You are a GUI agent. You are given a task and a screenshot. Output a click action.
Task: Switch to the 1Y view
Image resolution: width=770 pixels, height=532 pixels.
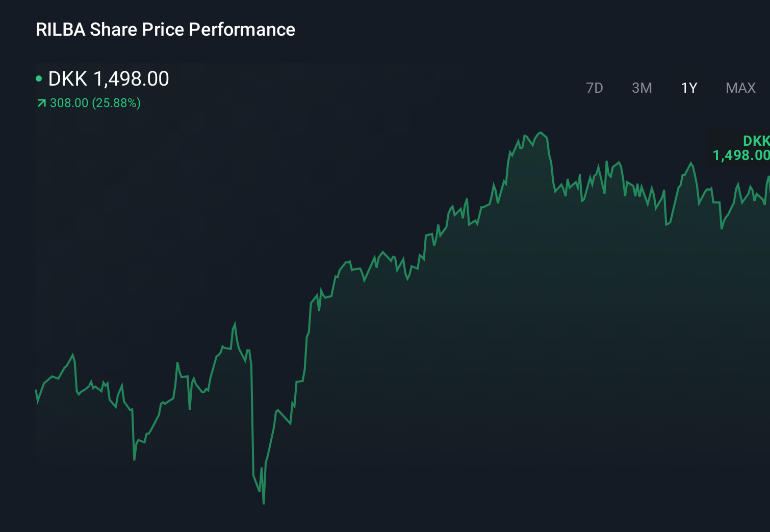pyautogui.click(x=688, y=88)
